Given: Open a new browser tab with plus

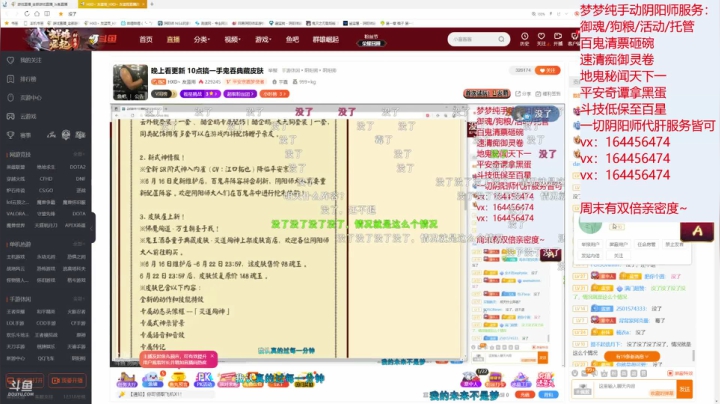Looking at the screenshot, I should click(x=152, y=4).
